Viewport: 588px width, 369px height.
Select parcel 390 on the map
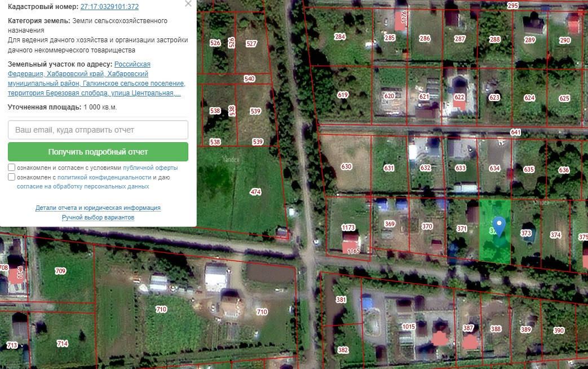(x=559, y=330)
